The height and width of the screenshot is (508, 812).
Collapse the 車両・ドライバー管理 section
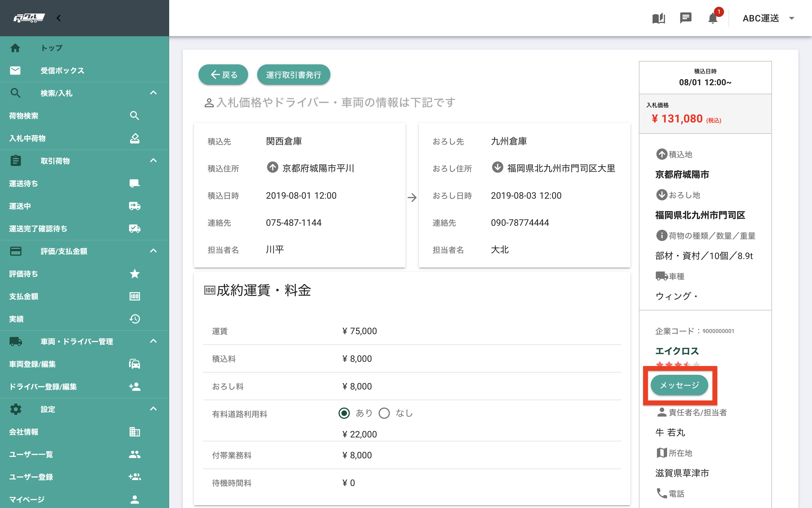tap(153, 341)
